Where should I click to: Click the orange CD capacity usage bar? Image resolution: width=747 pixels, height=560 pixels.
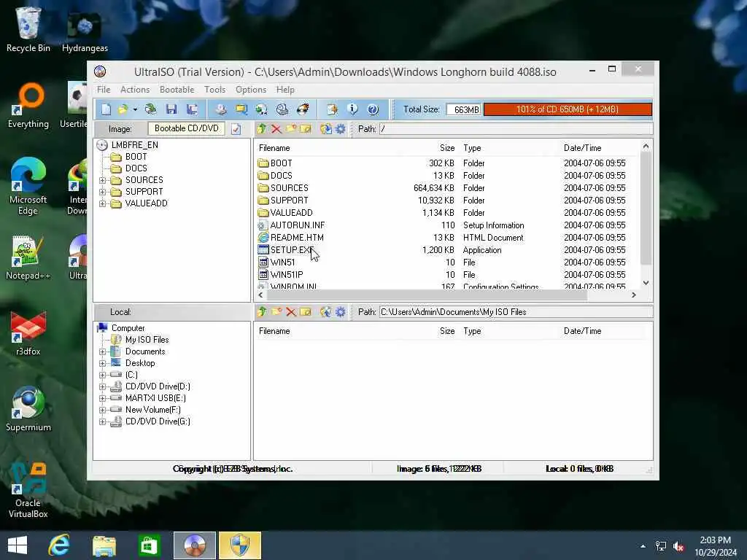pyautogui.click(x=568, y=109)
